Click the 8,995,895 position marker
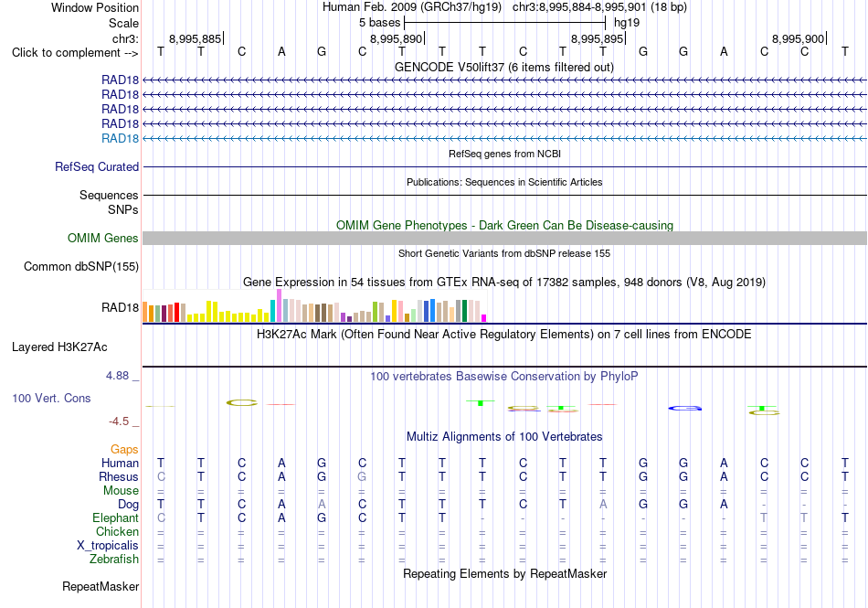868x608 pixels. 597,38
